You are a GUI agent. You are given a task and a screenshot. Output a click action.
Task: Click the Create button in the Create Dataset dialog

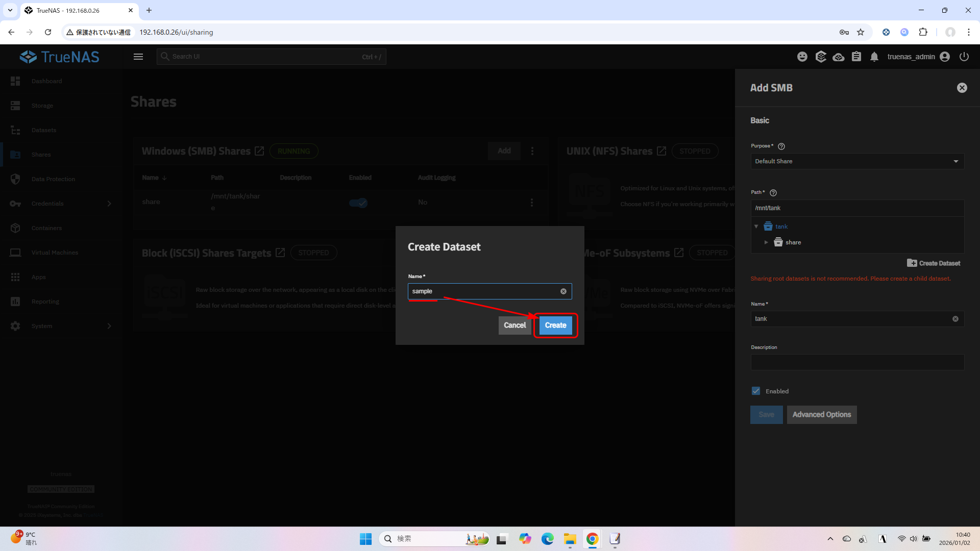point(555,325)
